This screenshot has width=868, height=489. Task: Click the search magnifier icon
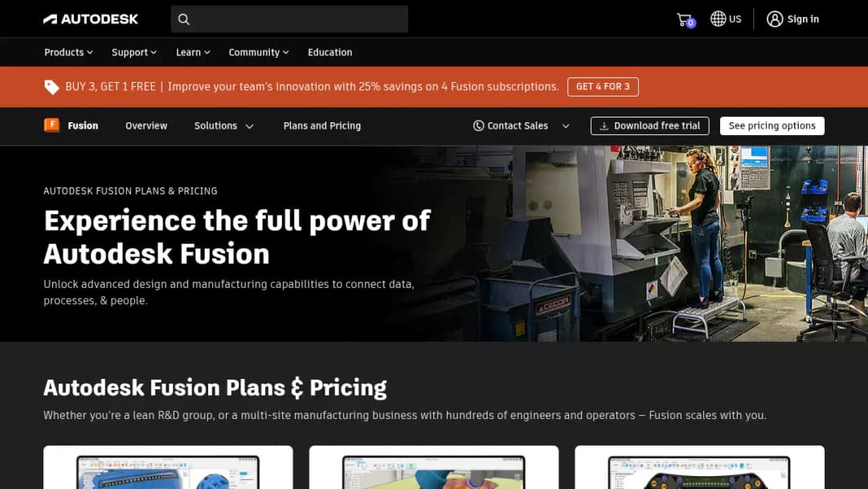point(184,19)
